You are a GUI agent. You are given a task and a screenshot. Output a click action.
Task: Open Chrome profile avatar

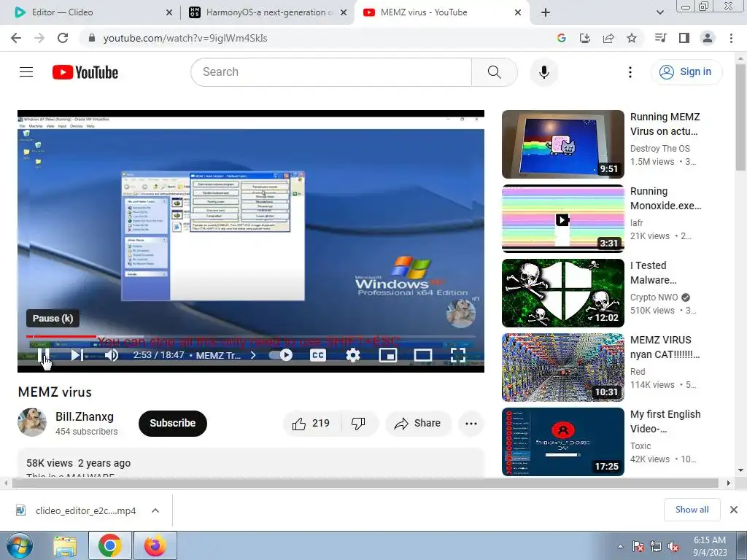point(708,38)
